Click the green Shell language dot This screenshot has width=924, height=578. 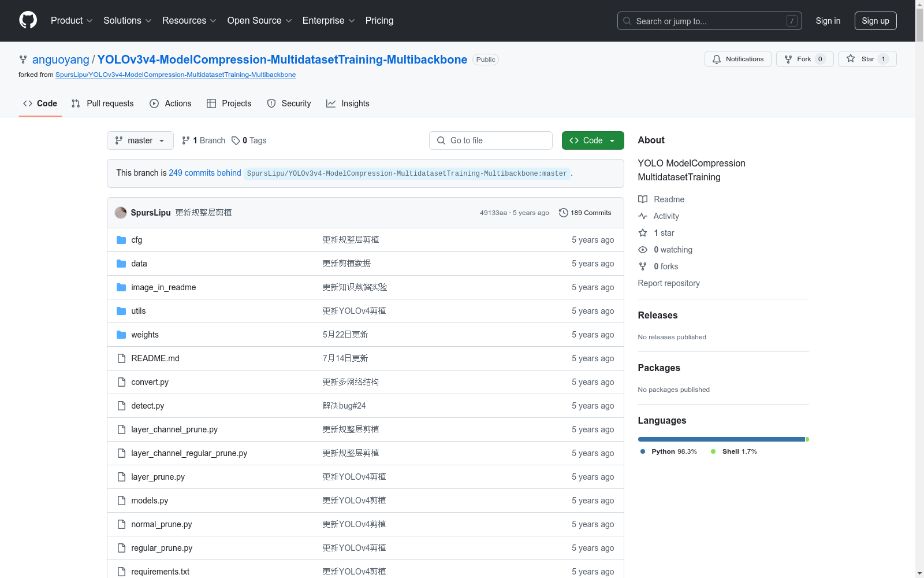coord(713,451)
